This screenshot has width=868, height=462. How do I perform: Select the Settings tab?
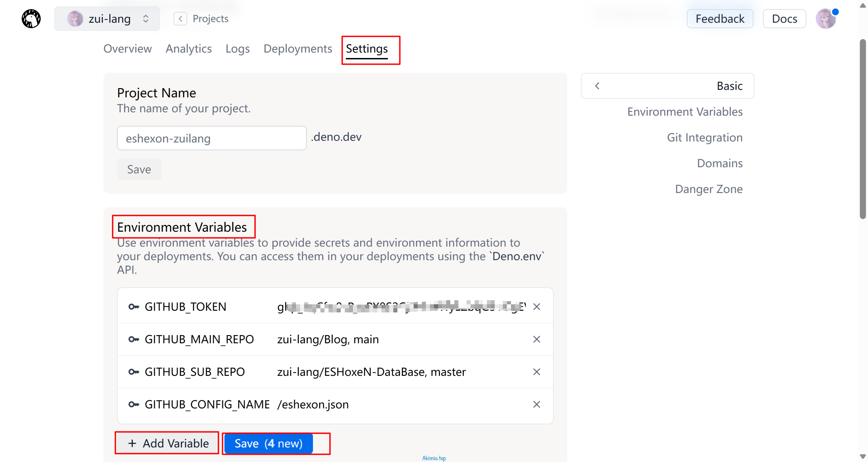coord(367,50)
